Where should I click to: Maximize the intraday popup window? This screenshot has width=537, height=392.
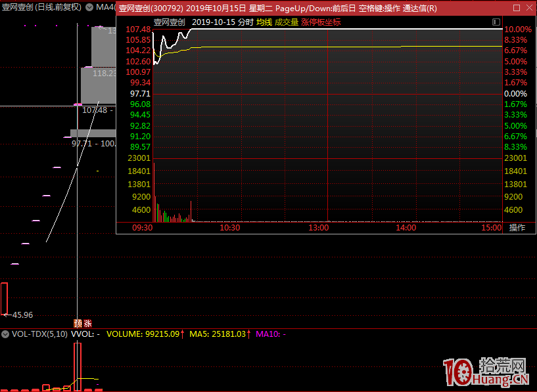click(517, 8)
